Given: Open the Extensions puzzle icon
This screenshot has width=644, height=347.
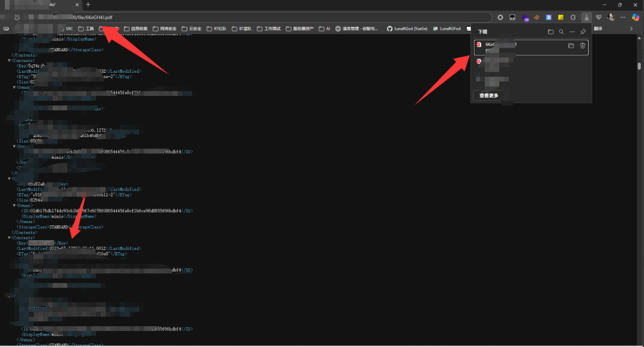Looking at the screenshot, I should pyautogui.click(x=573, y=17).
